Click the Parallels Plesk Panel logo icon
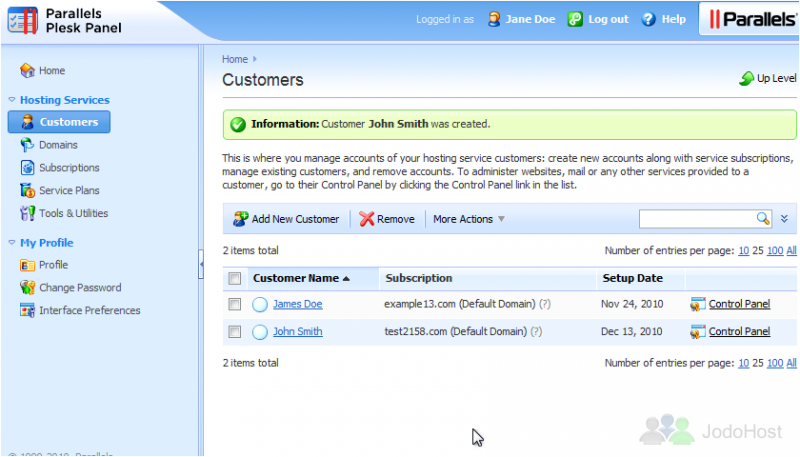Screen dimensions: 800x457 (x=23, y=20)
